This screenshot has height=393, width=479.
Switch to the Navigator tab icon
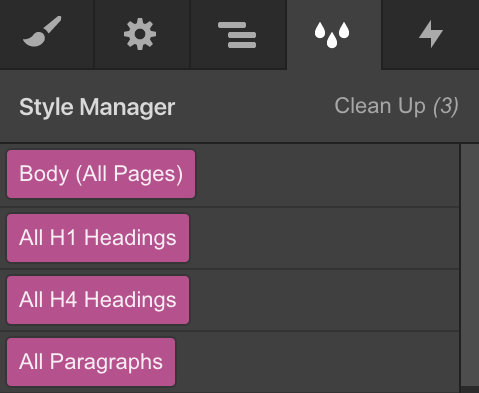238,34
